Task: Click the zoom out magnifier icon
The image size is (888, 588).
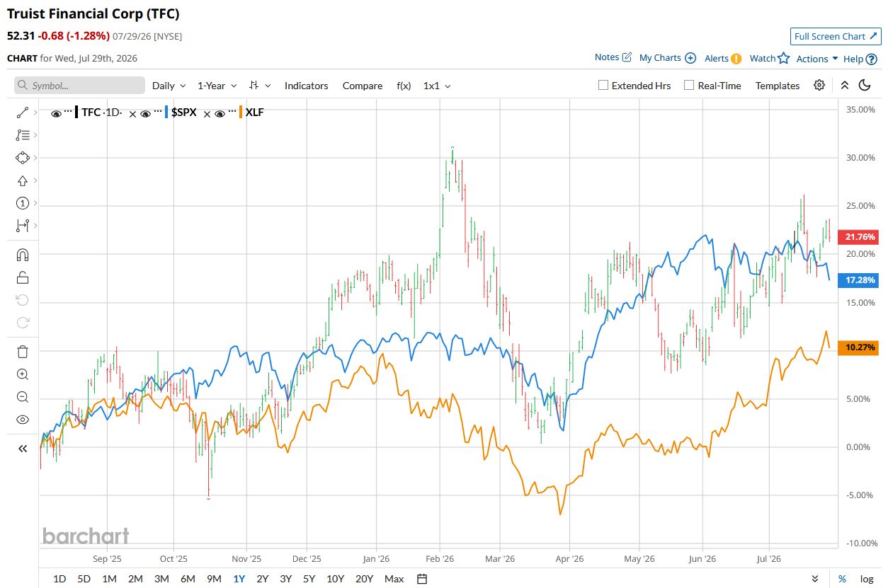Action: 22,397
